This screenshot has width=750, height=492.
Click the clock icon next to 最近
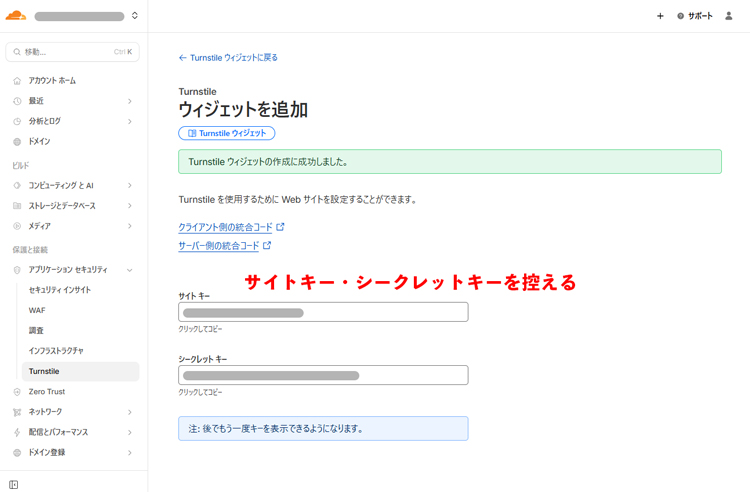17,101
